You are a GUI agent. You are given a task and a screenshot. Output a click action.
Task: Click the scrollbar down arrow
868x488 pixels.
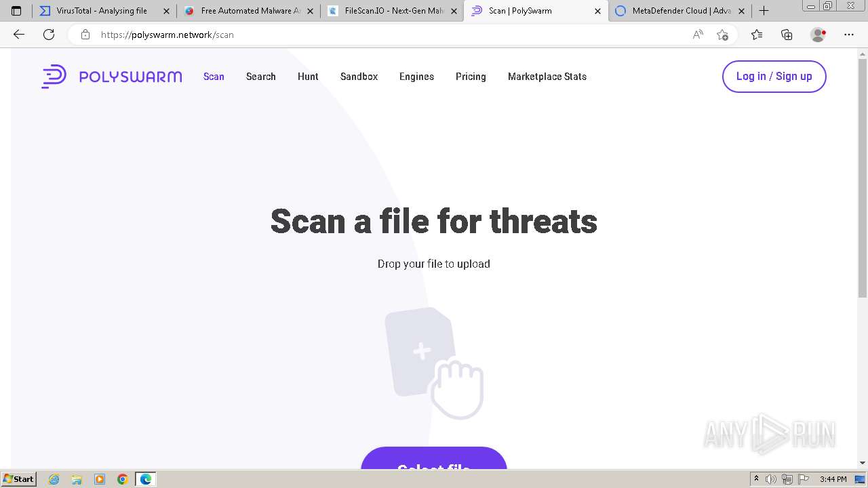pos(863,463)
